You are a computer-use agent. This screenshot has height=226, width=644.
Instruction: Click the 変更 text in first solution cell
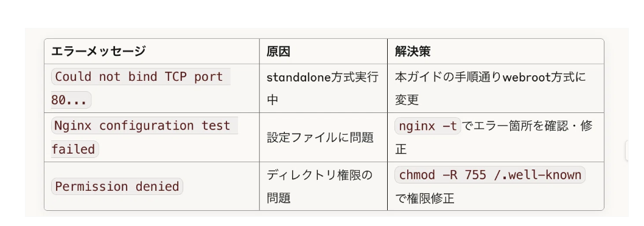pyautogui.click(x=407, y=100)
